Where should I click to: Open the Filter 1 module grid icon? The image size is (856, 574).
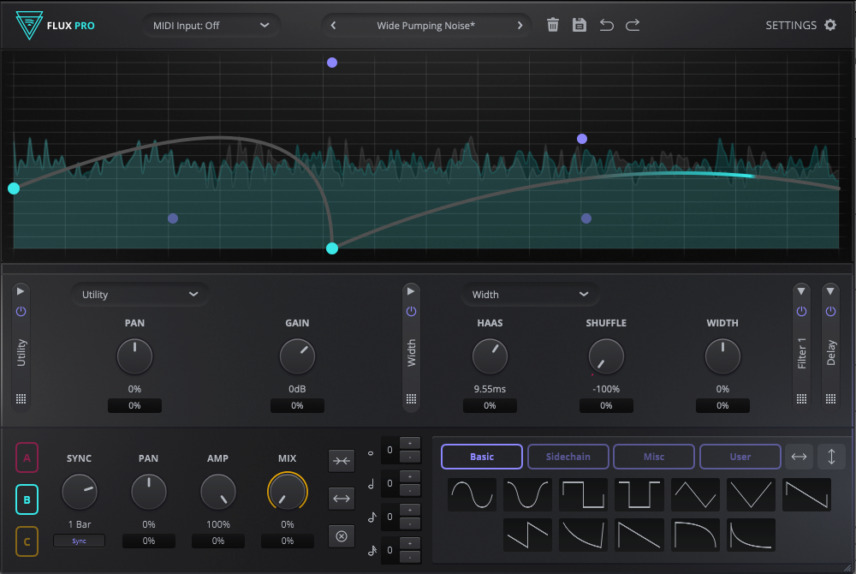801,399
